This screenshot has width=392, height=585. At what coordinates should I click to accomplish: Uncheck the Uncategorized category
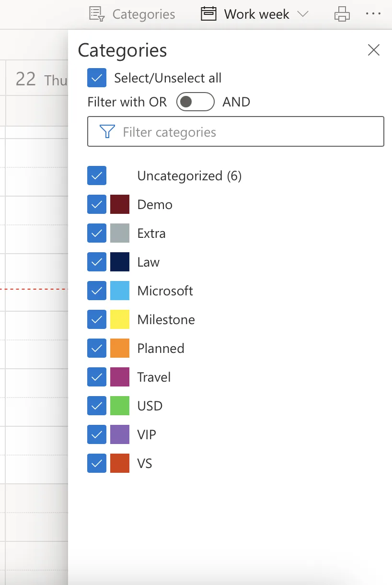[x=96, y=175]
